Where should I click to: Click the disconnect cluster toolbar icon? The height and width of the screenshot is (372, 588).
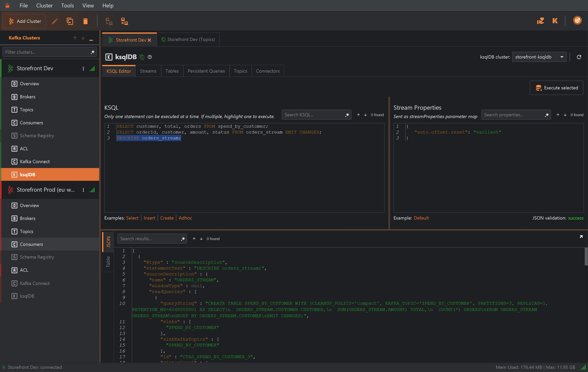coord(125,21)
